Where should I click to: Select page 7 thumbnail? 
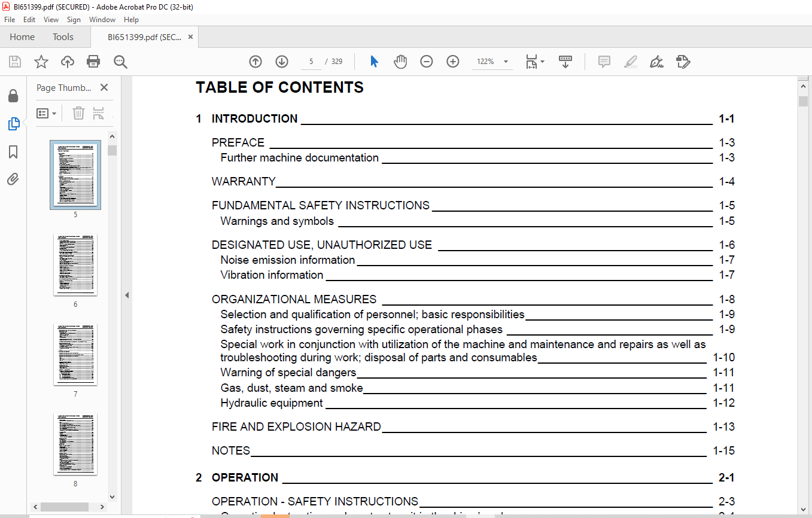tap(75, 354)
